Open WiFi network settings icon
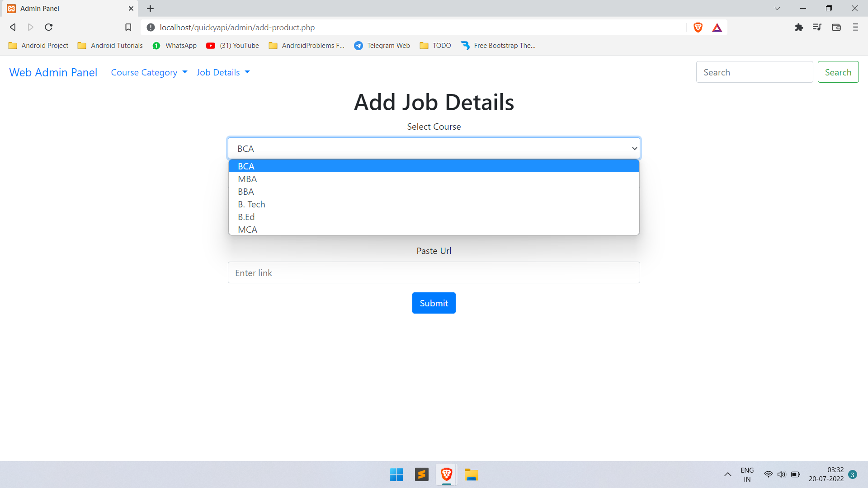The image size is (868, 488). point(768,474)
